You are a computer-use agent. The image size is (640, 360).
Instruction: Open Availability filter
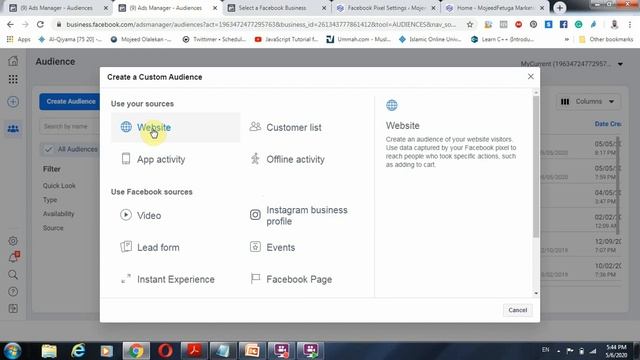click(58, 214)
